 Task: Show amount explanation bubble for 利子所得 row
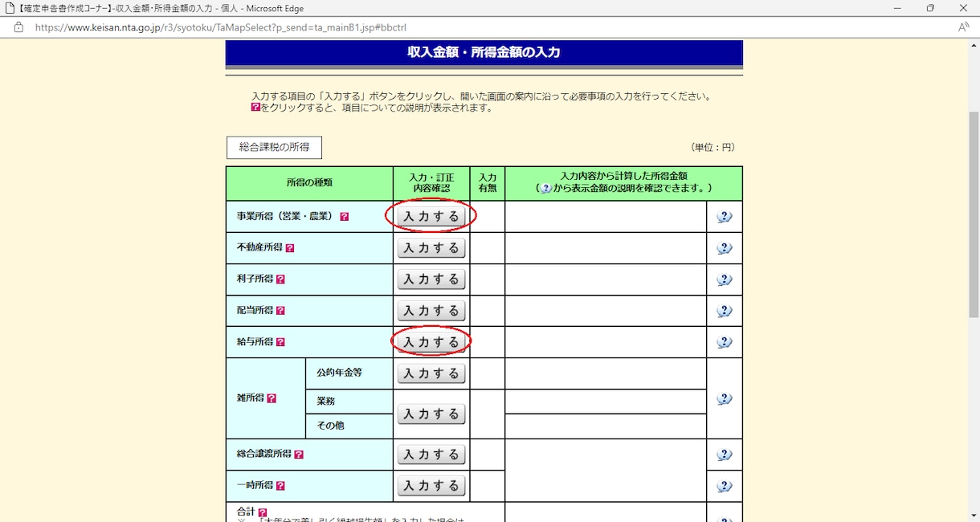point(725,279)
